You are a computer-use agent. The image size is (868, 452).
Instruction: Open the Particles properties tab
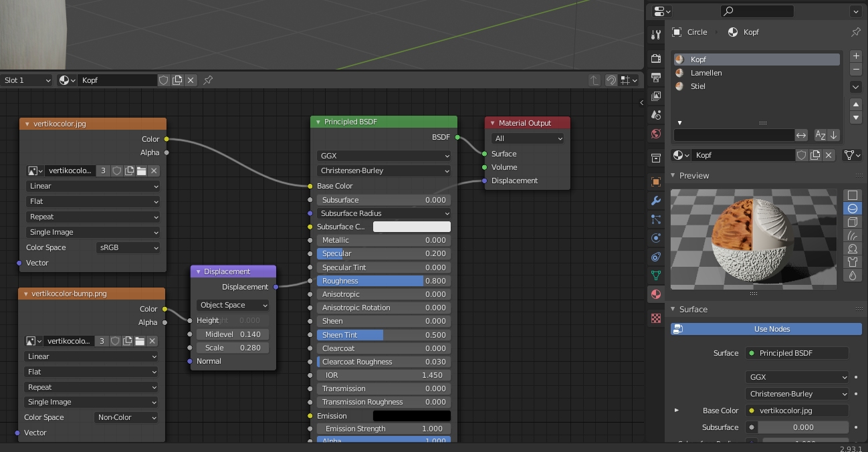pos(656,219)
